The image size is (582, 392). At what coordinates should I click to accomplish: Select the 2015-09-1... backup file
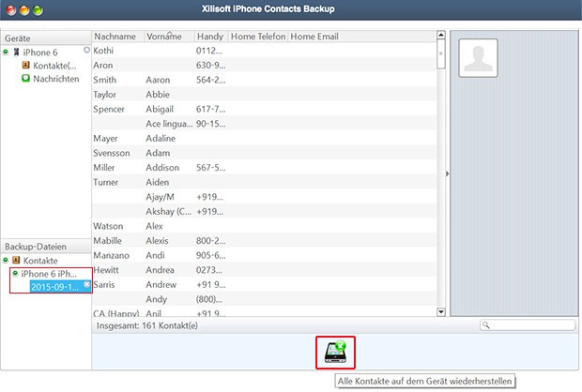pos(55,287)
